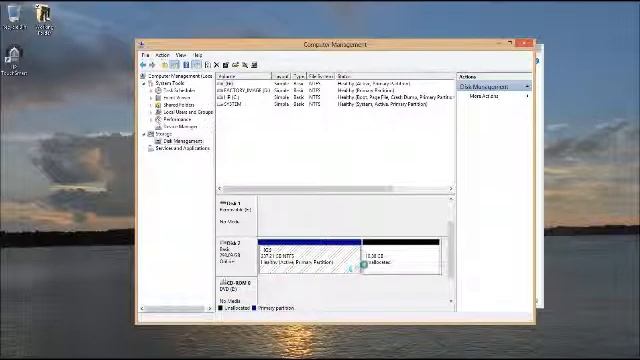Click the Services and Applications icon
The width and height of the screenshot is (640, 360).
point(151,149)
